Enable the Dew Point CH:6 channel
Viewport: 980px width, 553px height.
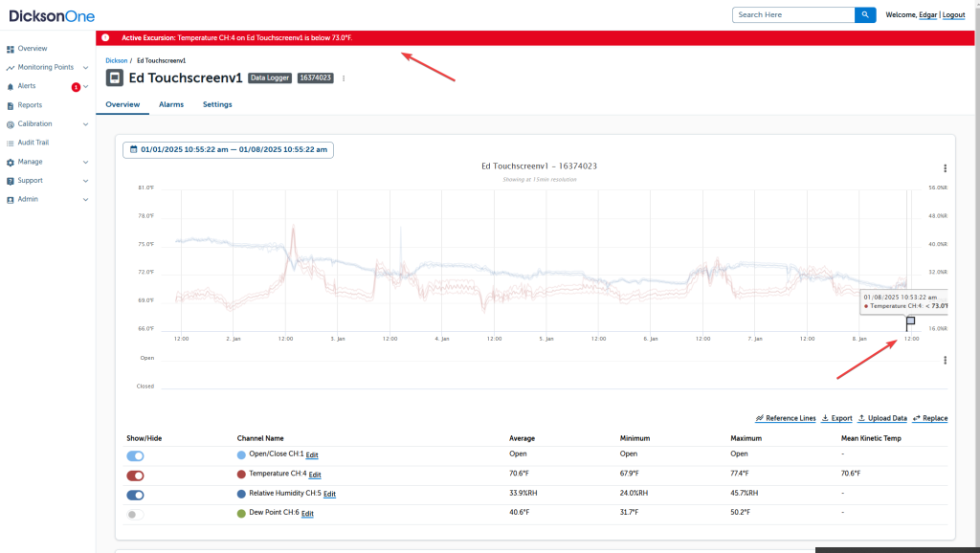point(135,514)
